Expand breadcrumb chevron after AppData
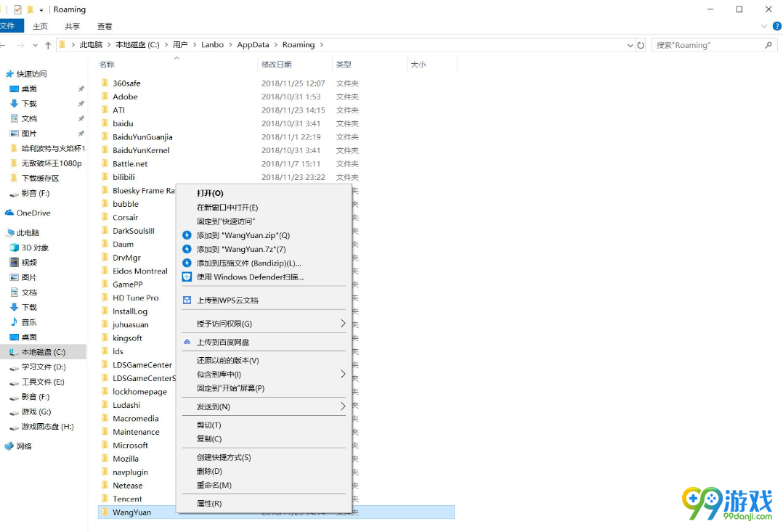Image resolution: width=783 pixels, height=532 pixels. click(x=276, y=45)
